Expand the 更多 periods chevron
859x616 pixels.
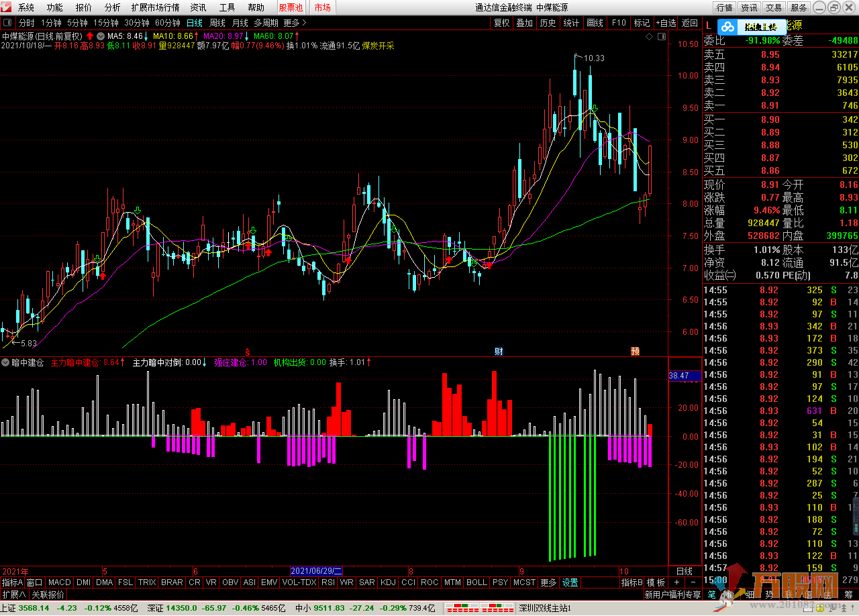point(295,23)
